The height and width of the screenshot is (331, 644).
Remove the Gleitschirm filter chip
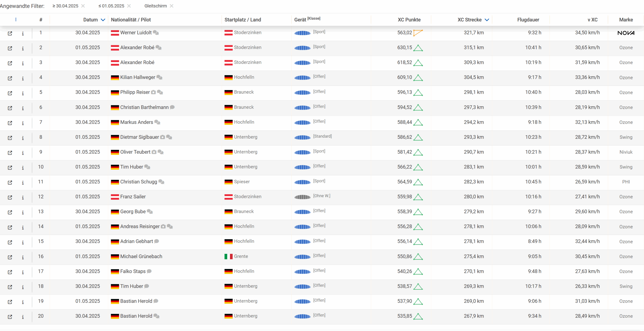pos(172,6)
